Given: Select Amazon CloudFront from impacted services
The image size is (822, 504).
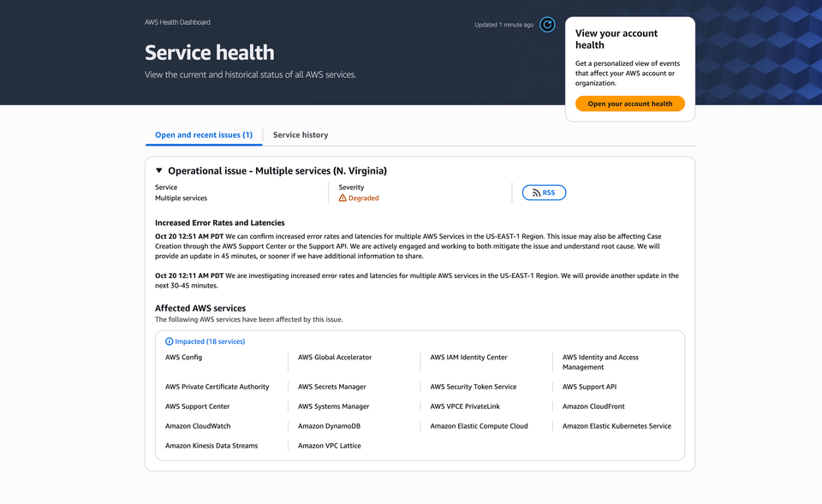Looking at the screenshot, I should 593,406.
